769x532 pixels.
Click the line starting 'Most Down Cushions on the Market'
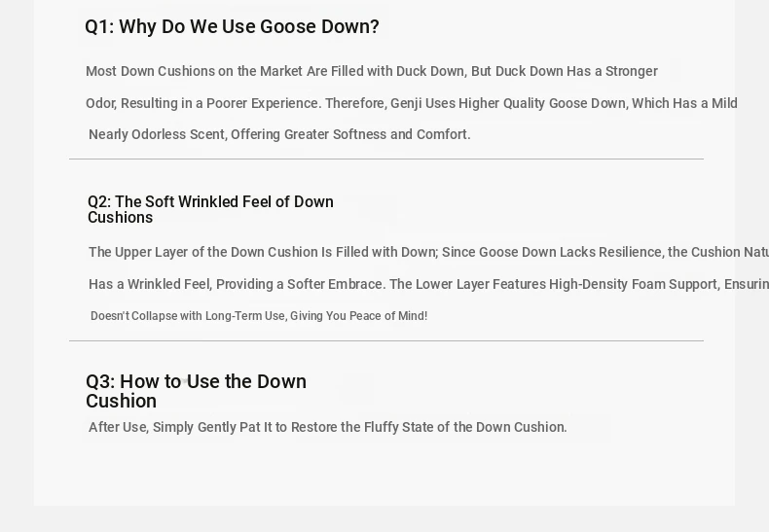pos(372,71)
